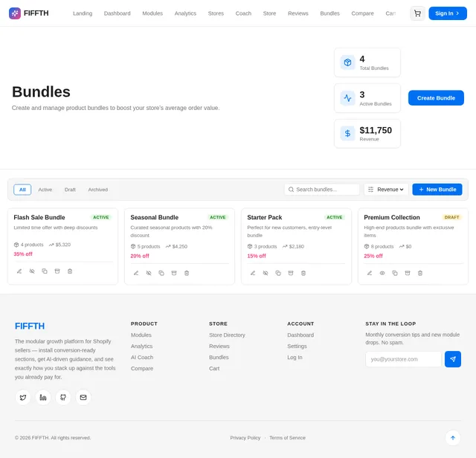The image size is (476, 458).
Task: Duplicate the Starter Pack bundle
Action: pyautogui.click(x=278, y=273)
